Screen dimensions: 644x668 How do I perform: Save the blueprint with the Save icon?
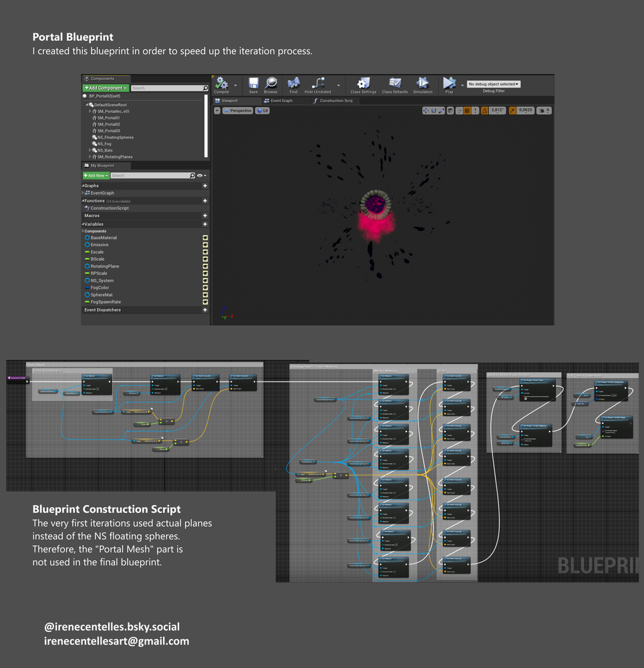coord(253,84)
